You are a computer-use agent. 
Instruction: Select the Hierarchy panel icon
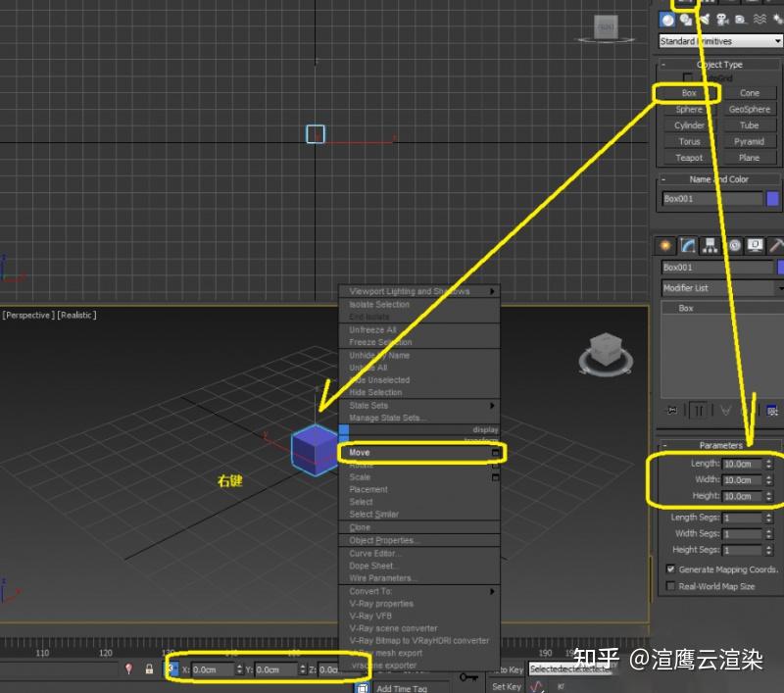(x=710, y=245)
